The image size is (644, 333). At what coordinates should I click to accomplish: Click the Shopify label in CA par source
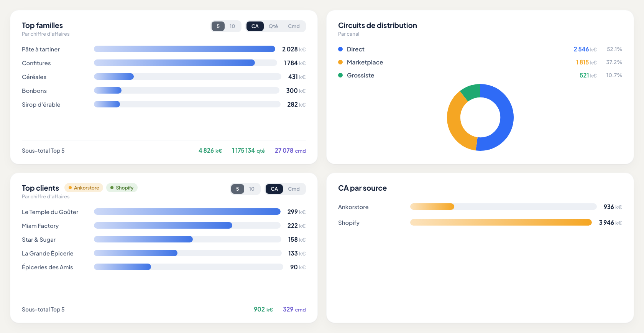point(349,223)
